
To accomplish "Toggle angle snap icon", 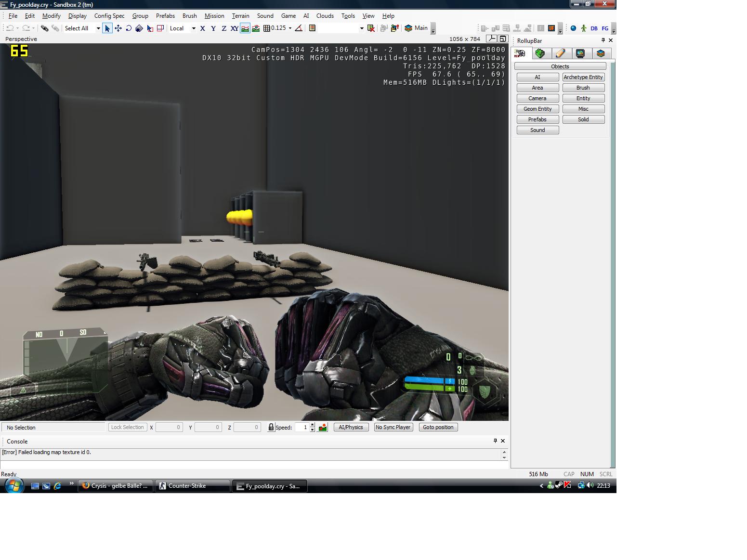I will [299, 28].
